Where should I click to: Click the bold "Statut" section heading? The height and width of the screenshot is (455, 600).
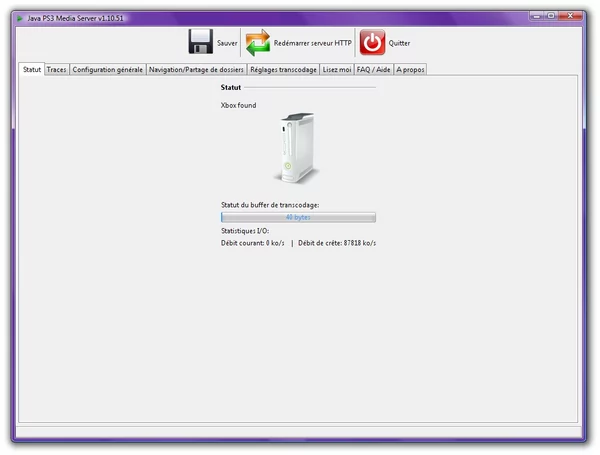[x=231, y=87]
